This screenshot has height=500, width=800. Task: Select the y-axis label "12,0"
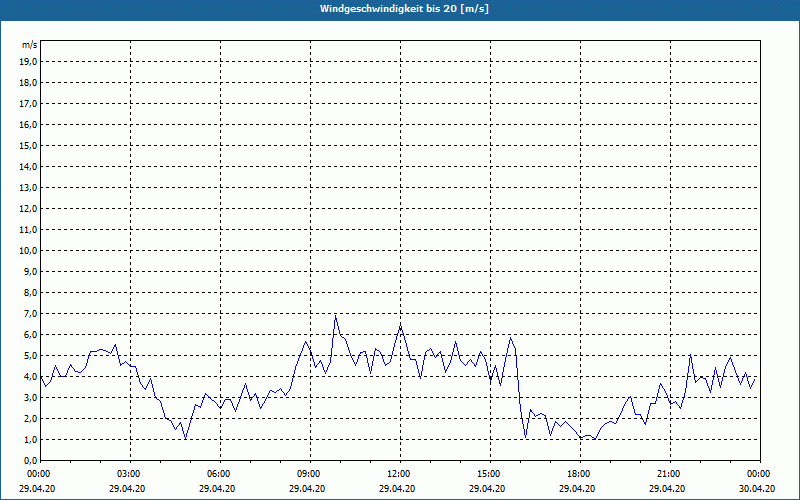pyautogui.click(x=29, y=209)
